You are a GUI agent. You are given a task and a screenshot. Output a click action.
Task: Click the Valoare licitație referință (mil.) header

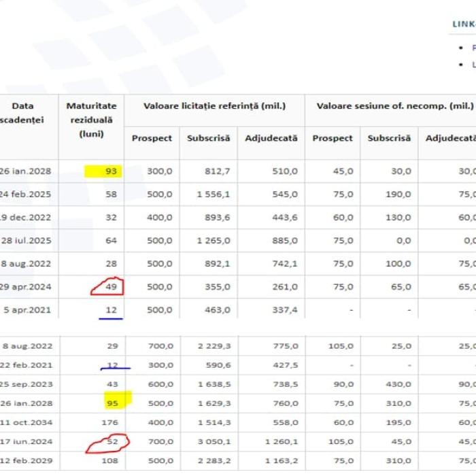215,106
